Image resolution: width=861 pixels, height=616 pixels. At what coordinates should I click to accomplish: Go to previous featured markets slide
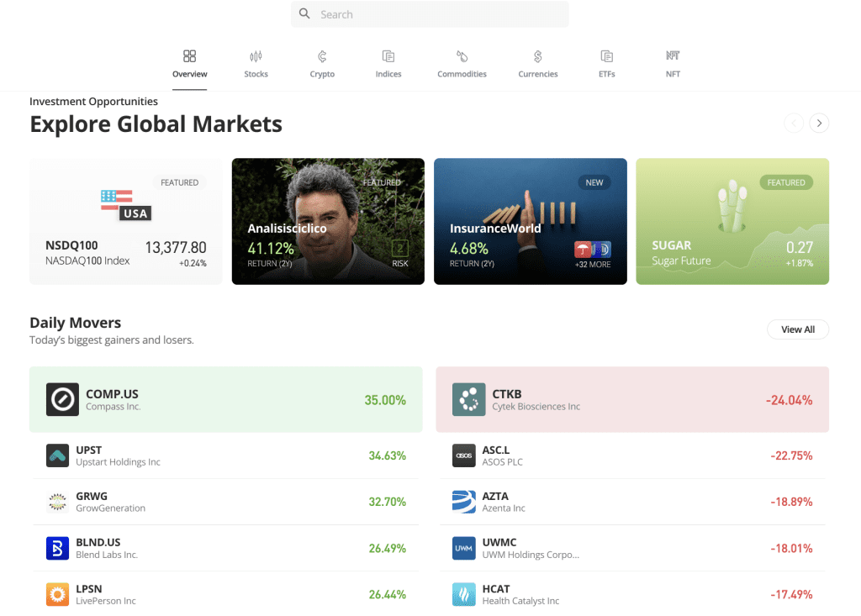coord(793,124)
